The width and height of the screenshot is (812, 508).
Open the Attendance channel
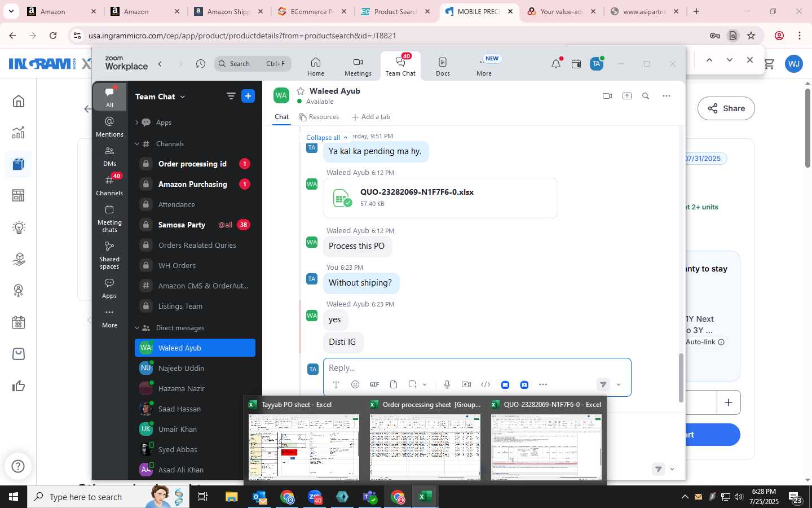[195, 204]
